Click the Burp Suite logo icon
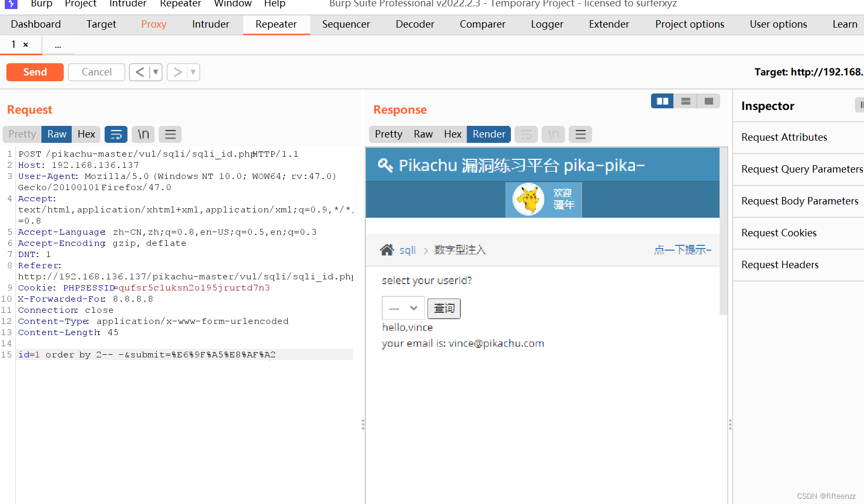This screenshot has width=864, height=504. point(11,4)
